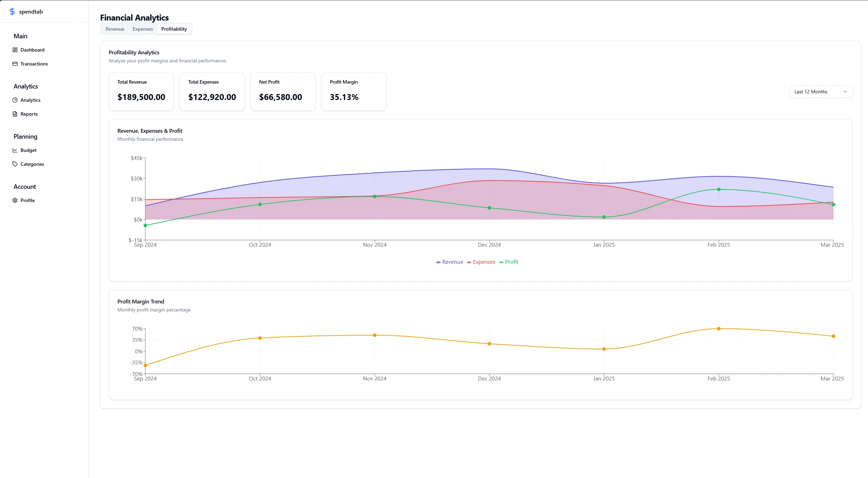The height and width of the screenshot is (478, 868).
Task: Click the Profile gear icon
Action: (x=15, y=200)
